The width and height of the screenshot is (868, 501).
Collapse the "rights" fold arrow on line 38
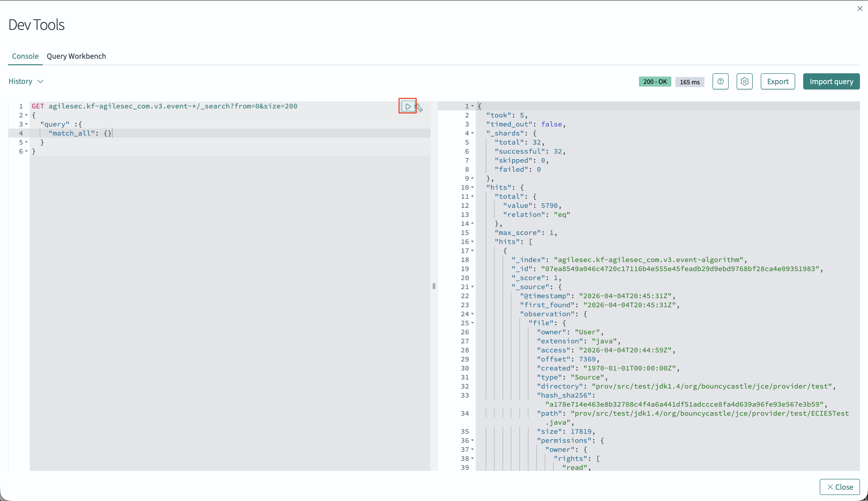coord(472,458)
